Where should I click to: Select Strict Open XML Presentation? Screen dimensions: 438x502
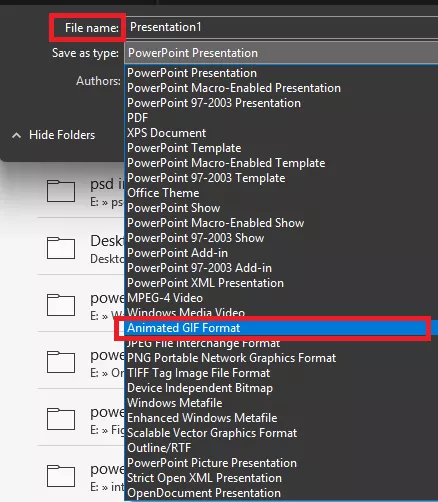204,478
